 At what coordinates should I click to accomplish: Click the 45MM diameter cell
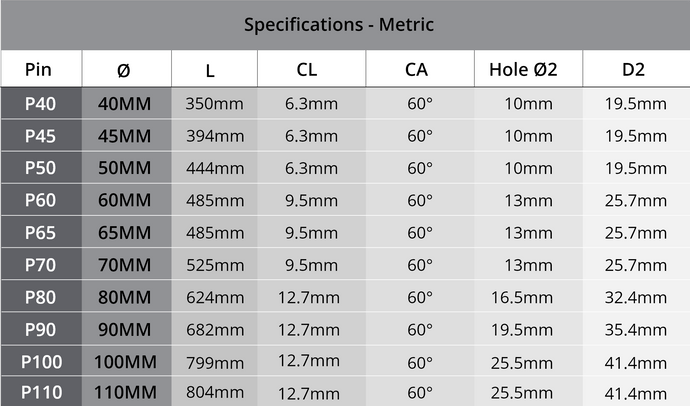click(x=124, y=136)
